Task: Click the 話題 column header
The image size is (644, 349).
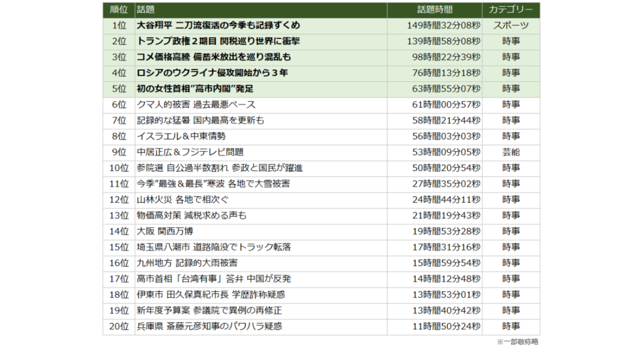Action: pyautogui.click(x=145, y=10)
